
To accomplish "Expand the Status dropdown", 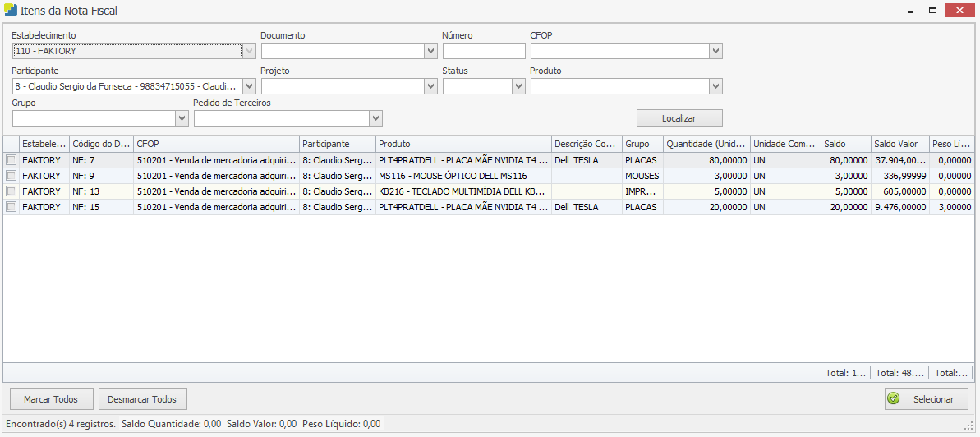I will point(518,86).
